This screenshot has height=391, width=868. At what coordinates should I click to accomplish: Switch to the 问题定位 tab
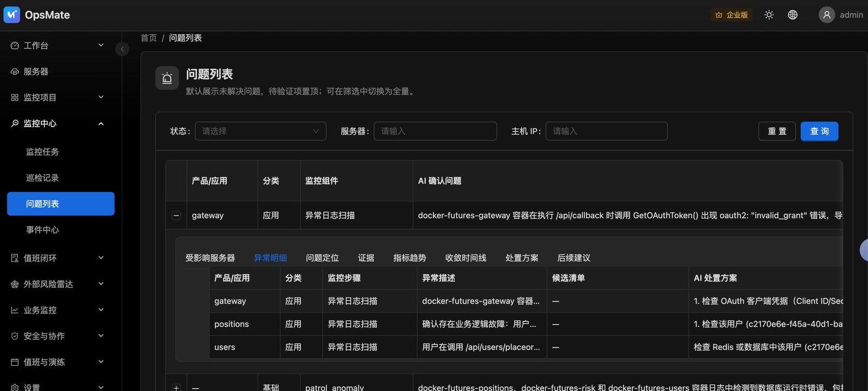pos(322,258)
